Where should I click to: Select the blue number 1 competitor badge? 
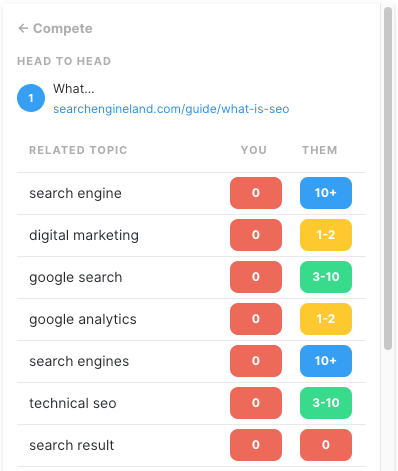(x=31, y=98)
